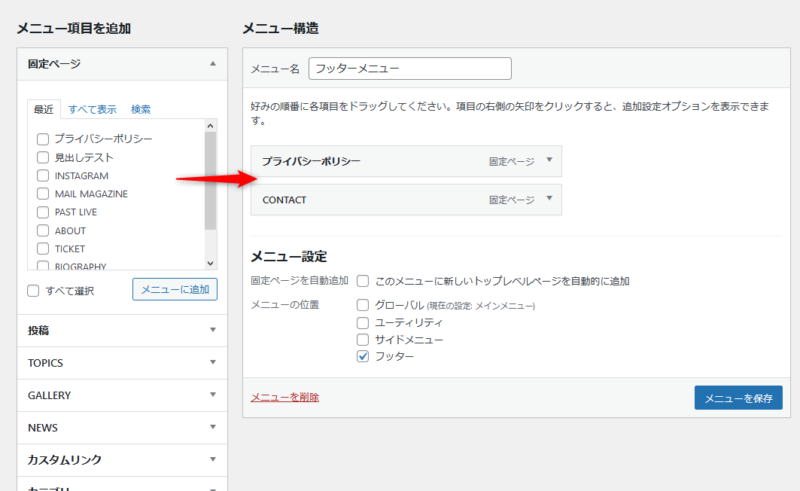Uncheck the フッター menu location

click(363, 357)
